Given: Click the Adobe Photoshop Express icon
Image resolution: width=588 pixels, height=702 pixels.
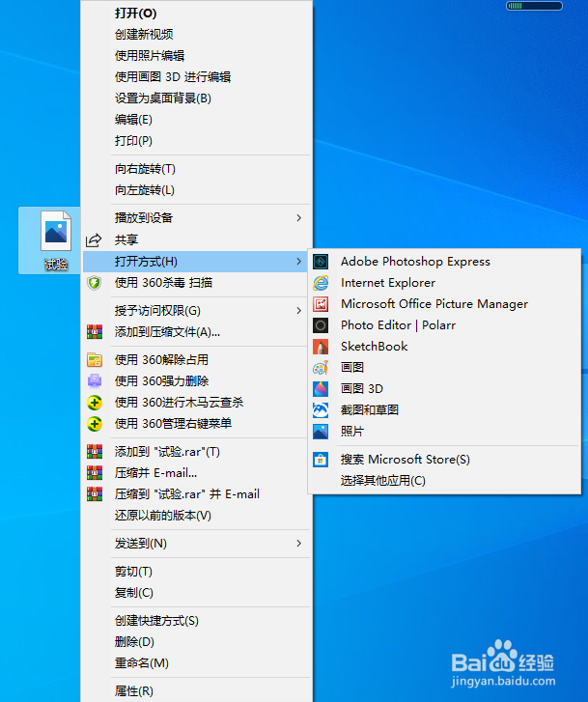Looking at the screenshot, I should (321, 262).
